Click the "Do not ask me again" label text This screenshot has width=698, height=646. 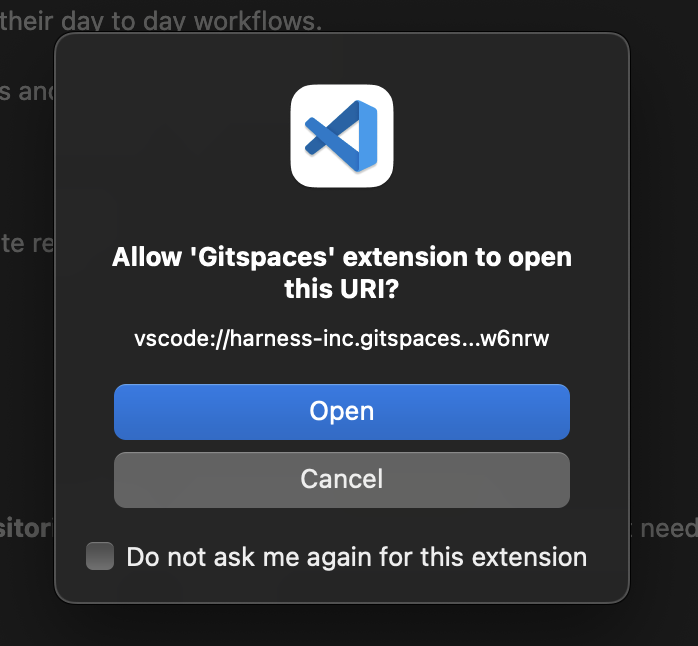point(356,557)
